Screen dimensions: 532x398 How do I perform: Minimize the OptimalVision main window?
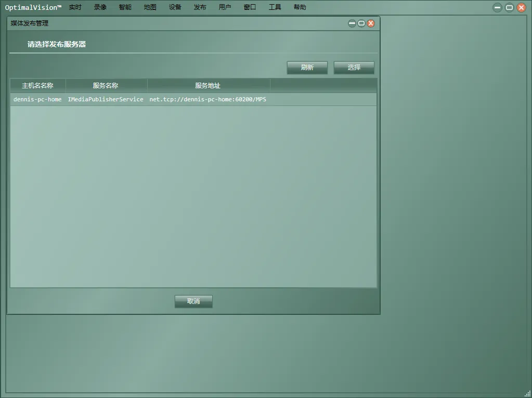497,7
